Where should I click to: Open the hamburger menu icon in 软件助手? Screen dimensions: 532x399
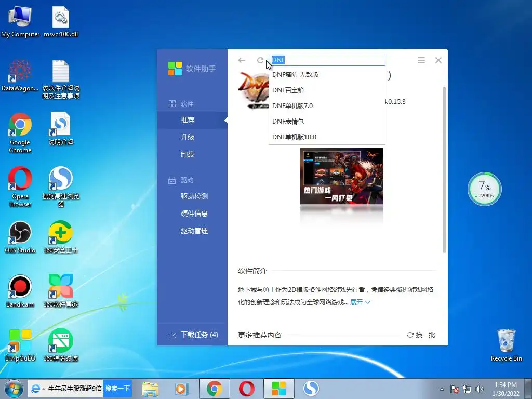[x=421, y=60]
